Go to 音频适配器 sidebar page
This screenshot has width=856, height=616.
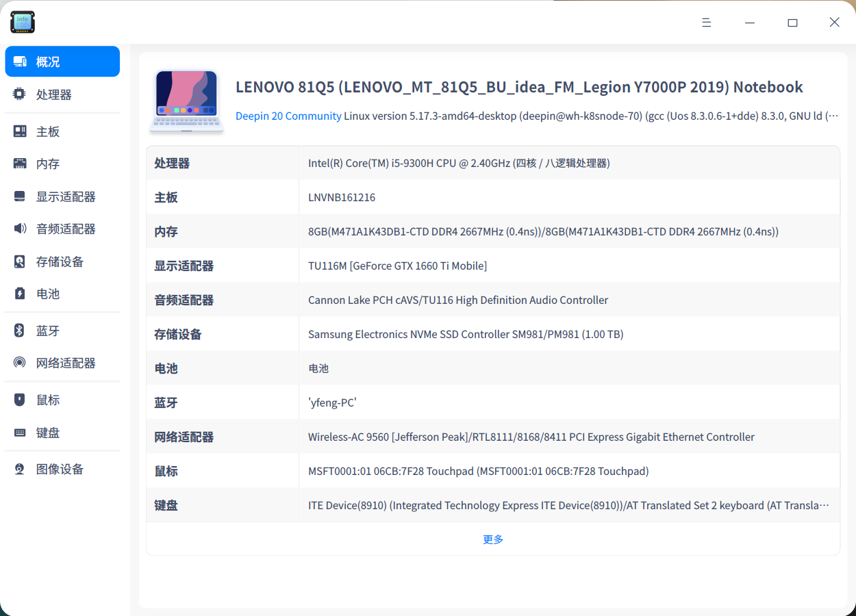click(x=62, y=229)
